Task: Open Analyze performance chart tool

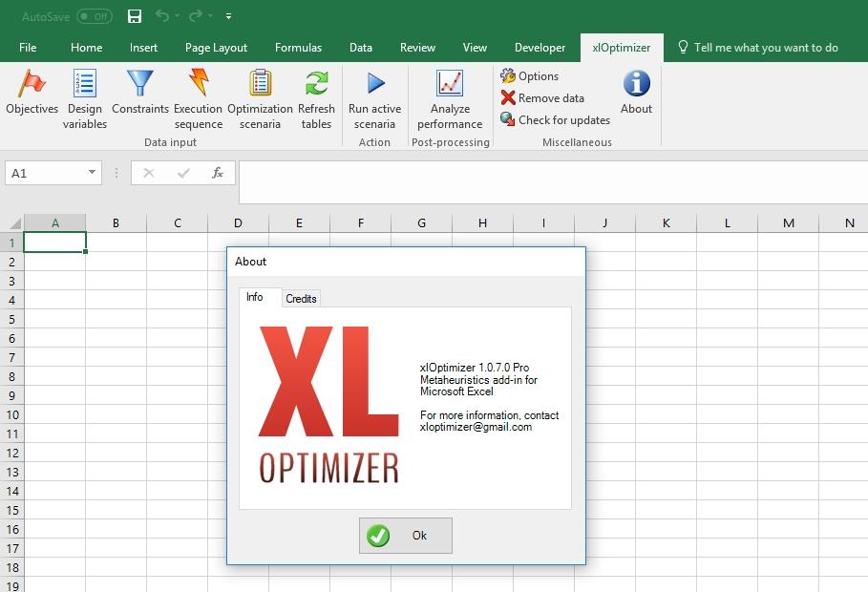Action: (450, 99)
